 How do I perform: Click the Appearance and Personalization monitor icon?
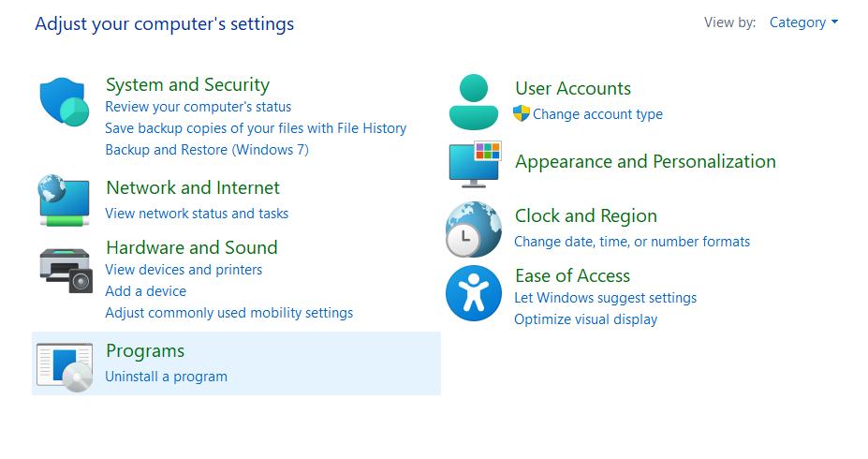tap(475, 165)
